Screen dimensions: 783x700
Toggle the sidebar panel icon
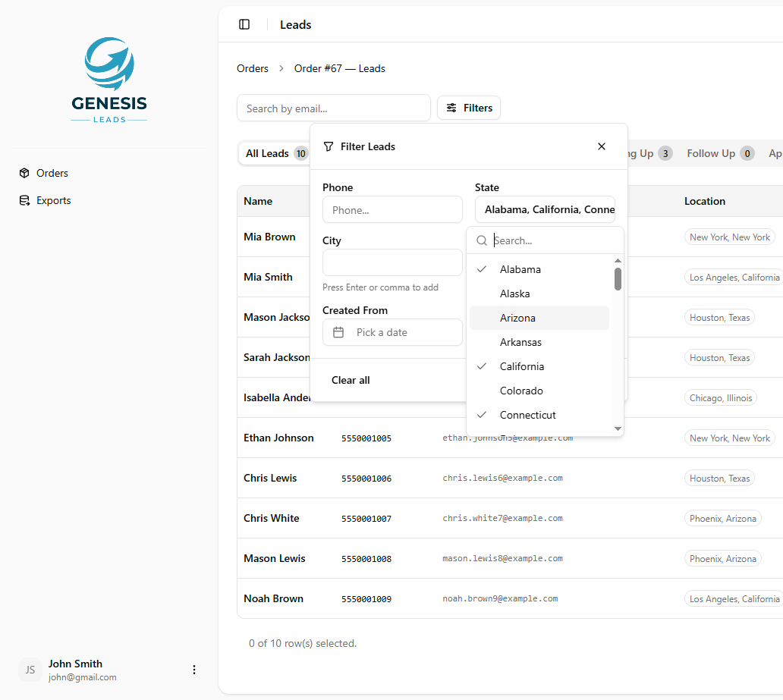tap(244, 24)
